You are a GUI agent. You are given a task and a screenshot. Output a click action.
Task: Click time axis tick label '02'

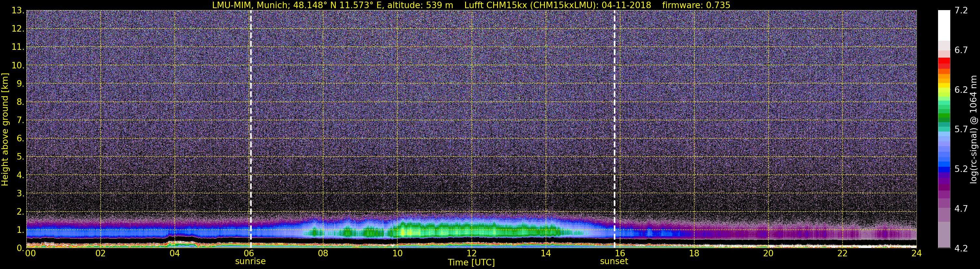[101, 253]
